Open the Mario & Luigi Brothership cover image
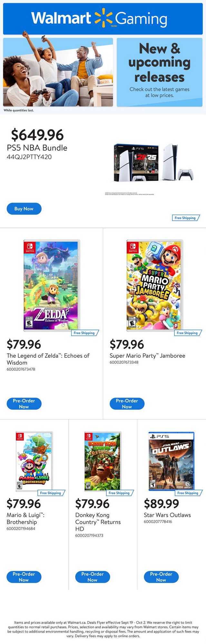Image resolution: width=206 pixels, height=644 pixels. point(34,461)
